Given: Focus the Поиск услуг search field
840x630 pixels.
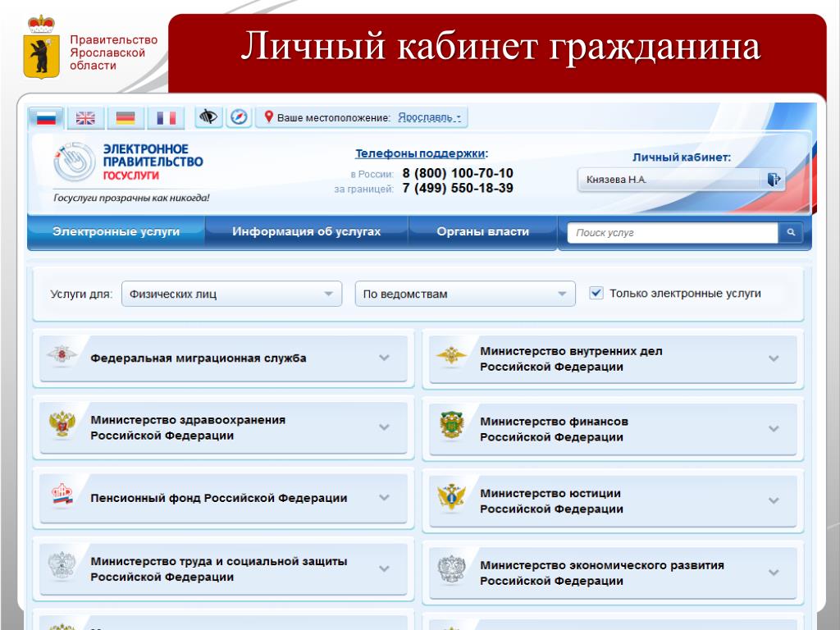Looking at the screenshot, I should pyautogui.click(x=673, y=232).
